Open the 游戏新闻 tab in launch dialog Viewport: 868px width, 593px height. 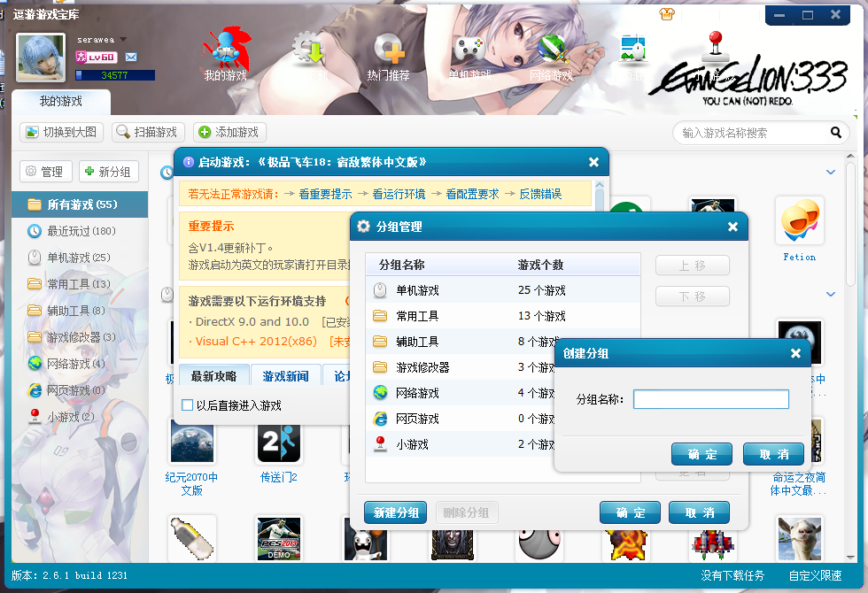[x=285, y=376]
